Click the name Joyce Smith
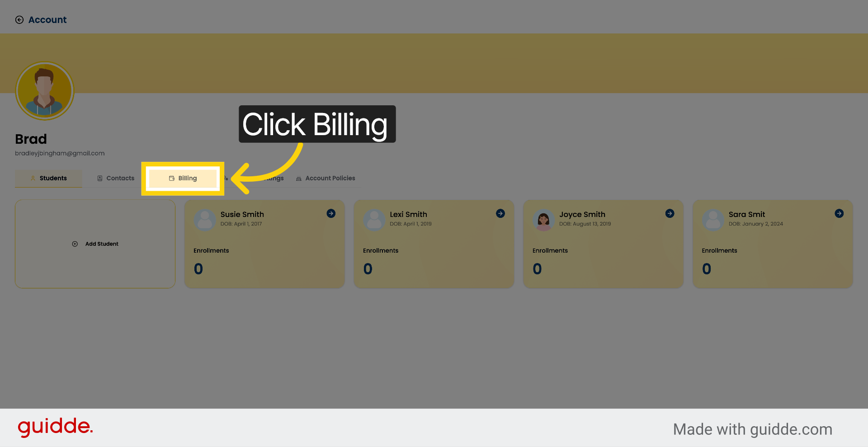This screenshot has width=868, height=447. (x=582, y=215)
